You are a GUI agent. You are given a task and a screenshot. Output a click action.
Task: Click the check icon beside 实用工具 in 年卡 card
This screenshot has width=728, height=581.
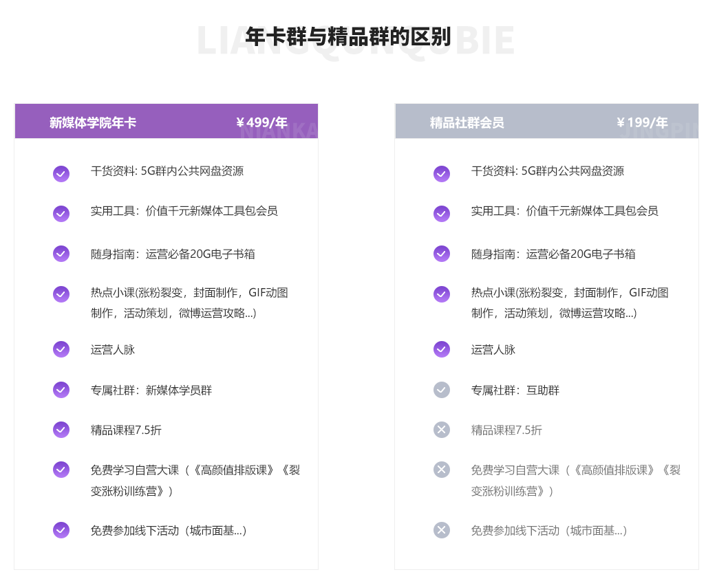point(61,214)
